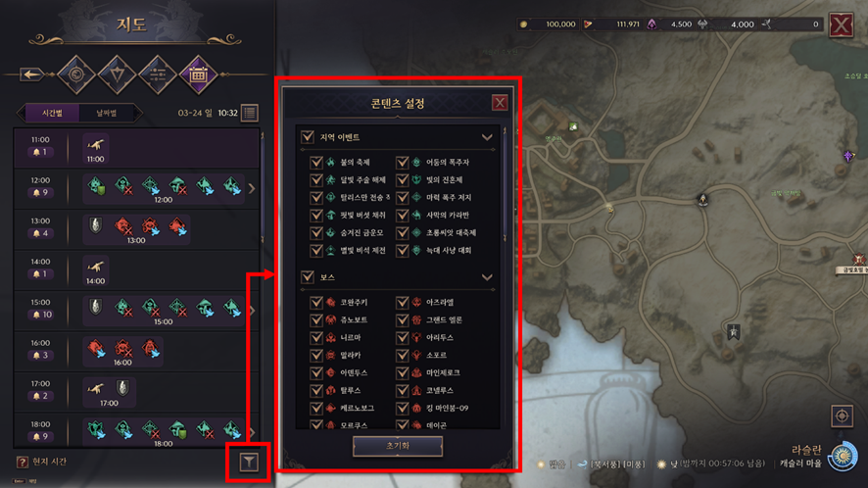The image size is (868, 488).
Task: Click the content settings list scrollbar
Action: [x=505, y=183]
